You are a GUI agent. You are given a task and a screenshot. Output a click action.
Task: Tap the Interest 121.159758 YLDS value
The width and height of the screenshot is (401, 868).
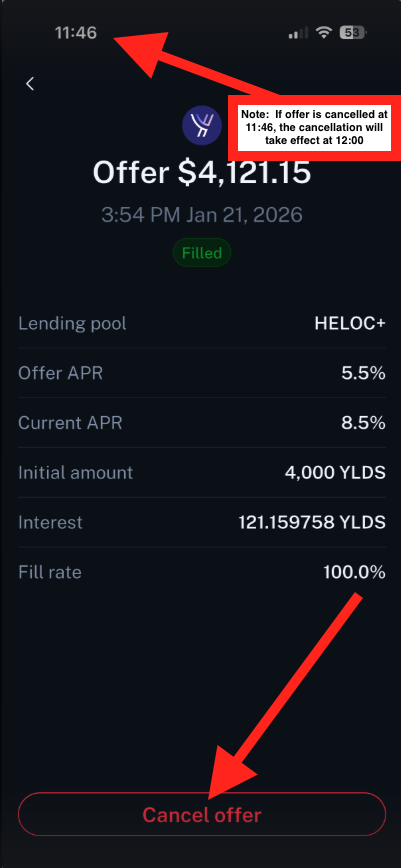(312, 522)
